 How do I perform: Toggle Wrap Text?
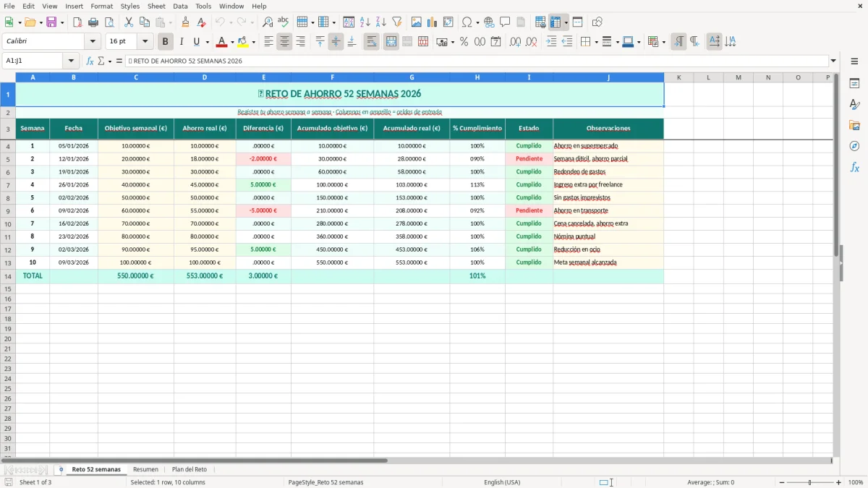[371, 42]
